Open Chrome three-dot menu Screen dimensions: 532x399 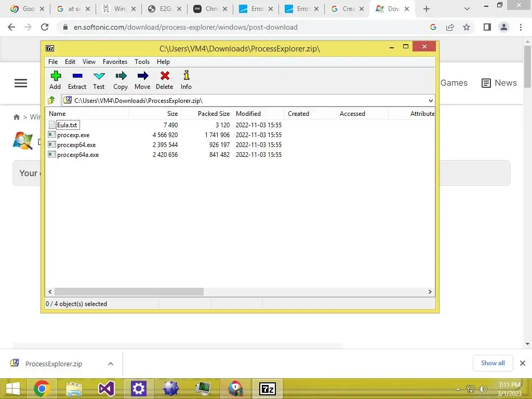(x=521, y=27)
